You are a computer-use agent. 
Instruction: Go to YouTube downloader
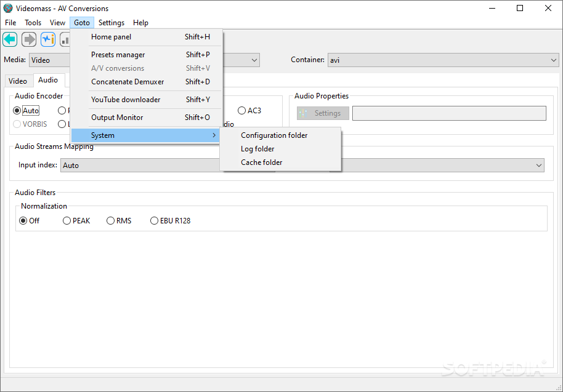point(145,100)
